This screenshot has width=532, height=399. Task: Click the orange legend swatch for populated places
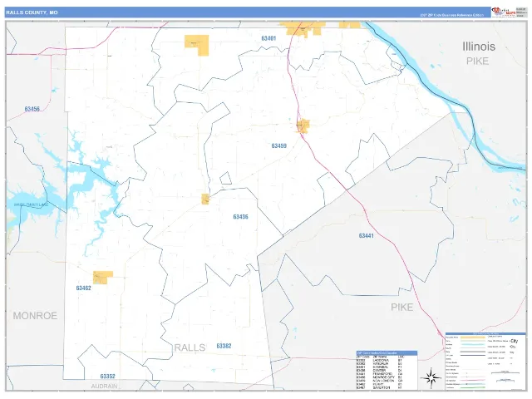[x=473, y=337]
